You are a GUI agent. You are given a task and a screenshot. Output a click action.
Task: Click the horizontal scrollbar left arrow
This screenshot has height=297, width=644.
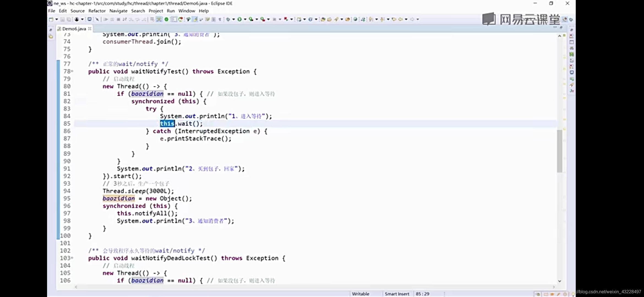[x=76, y=287]
